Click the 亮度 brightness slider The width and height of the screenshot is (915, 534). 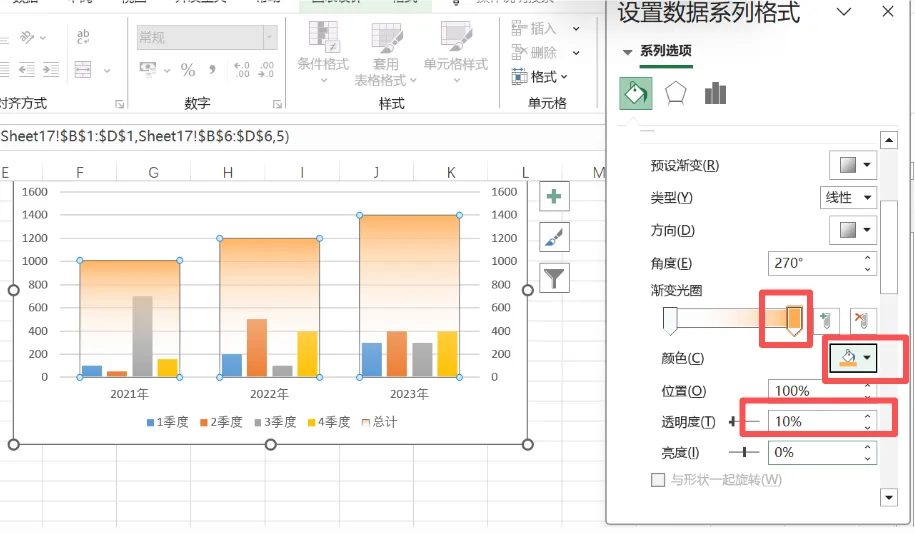pos(744,452)
